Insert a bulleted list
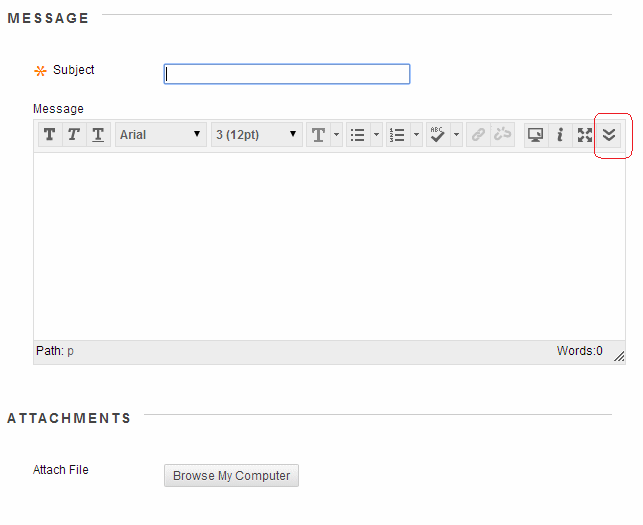The image size is (643, 525). click(x=357, y=135)
